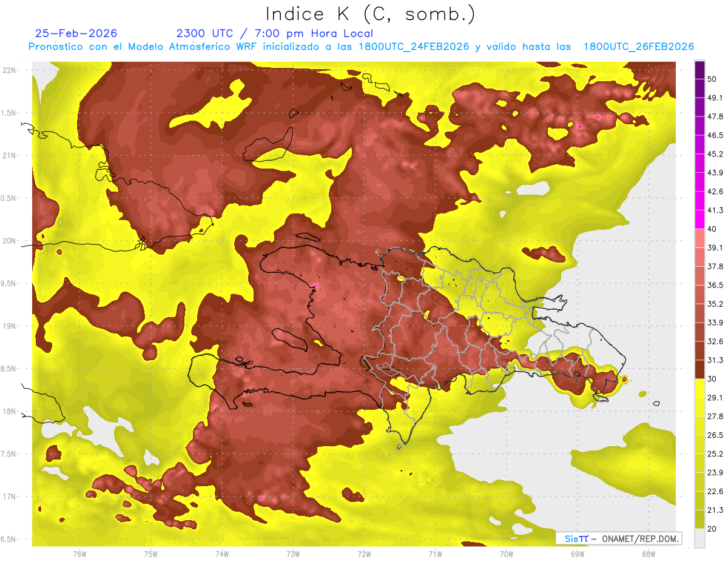Click the colour bar value '31.3'

pos(715,360)
